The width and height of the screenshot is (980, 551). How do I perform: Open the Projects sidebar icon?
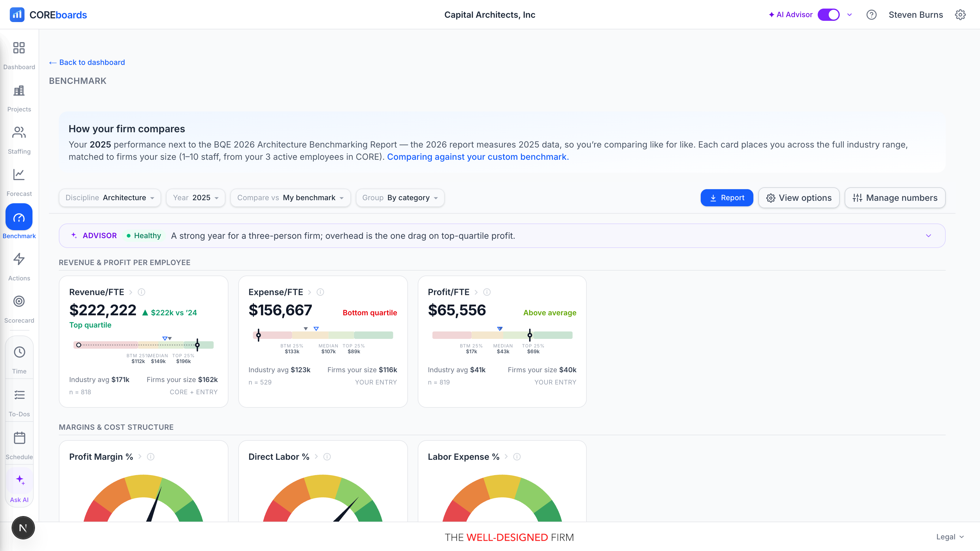pos(19,91)
